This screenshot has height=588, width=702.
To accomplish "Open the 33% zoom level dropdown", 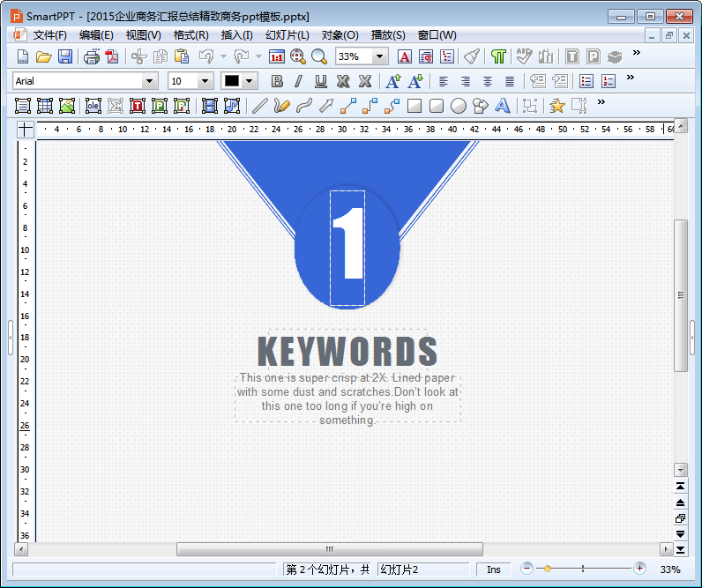I will point(380,56).
